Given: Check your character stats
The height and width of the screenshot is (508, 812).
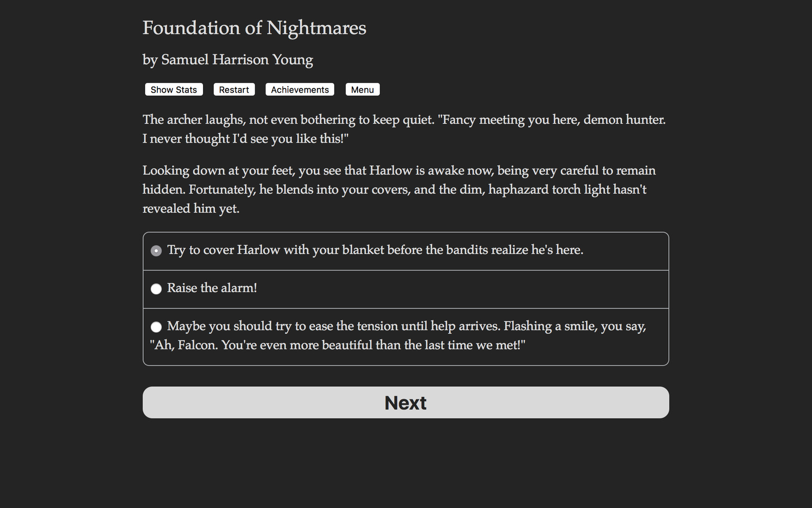Looking at the screenshot, I should (x=173, y=89).
